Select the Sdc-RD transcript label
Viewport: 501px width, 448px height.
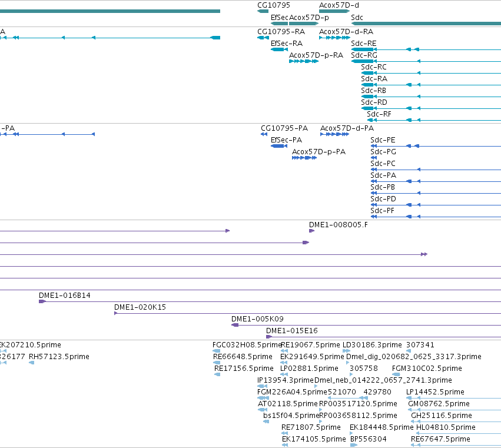(374, 102)
